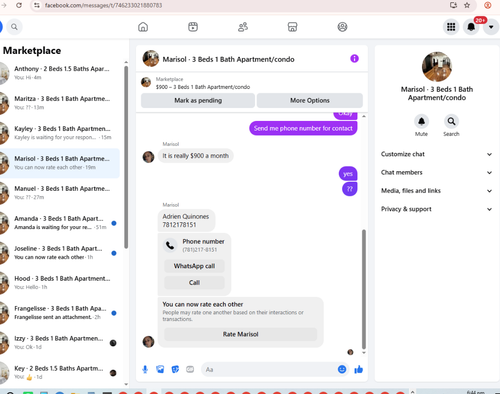Screen dimensions: 500x394
Task: Click the '$900 – 3 Beds 1 Bath Apartment/condo' listing text
Action: [x=203, y=87]
